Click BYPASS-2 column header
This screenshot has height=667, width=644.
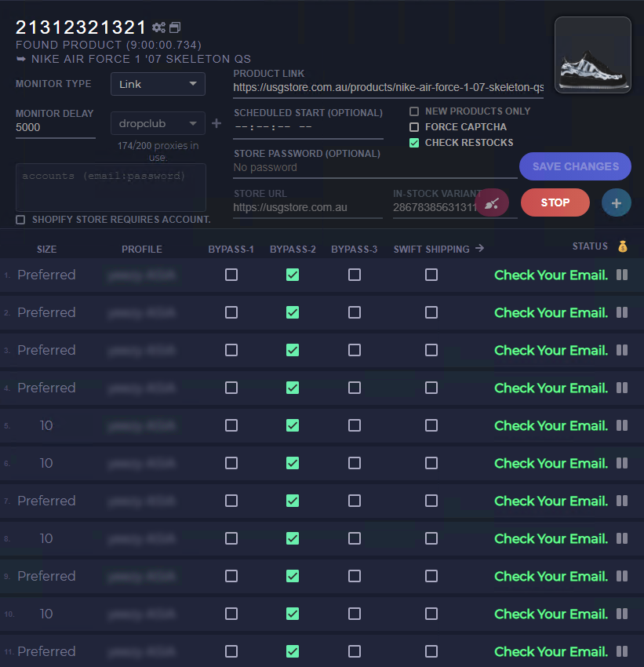point(293,250)
